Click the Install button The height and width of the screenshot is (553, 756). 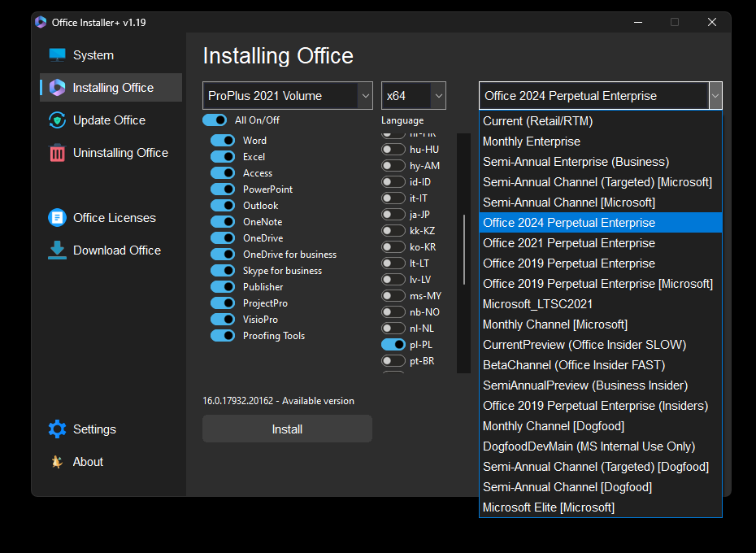(x=287, y=429)
